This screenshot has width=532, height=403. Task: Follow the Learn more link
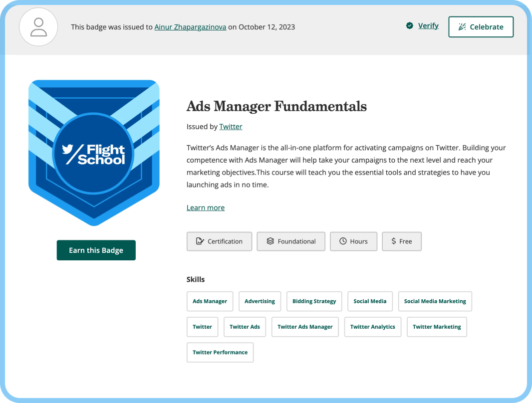[x=206, y=207]
